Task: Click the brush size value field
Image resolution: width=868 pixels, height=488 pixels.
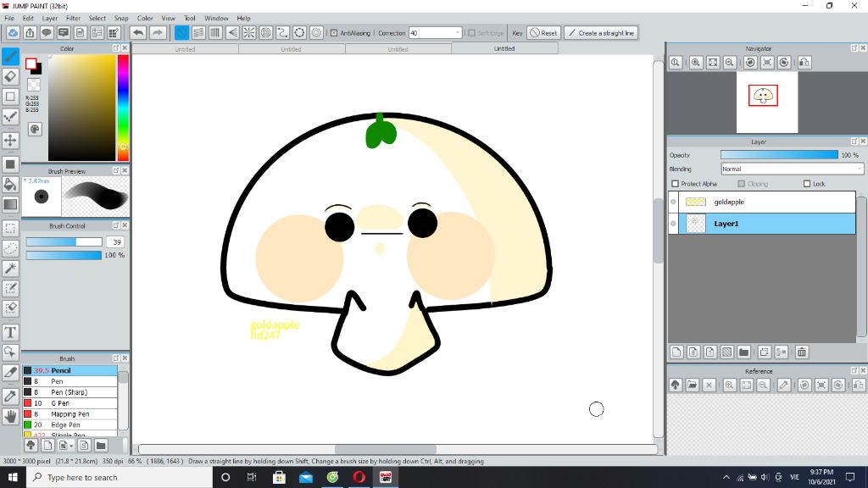Action: [x=115, y=241]
